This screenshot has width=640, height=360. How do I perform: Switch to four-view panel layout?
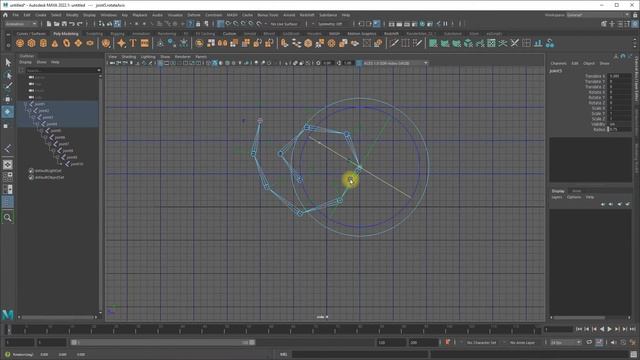coord(8,177)
